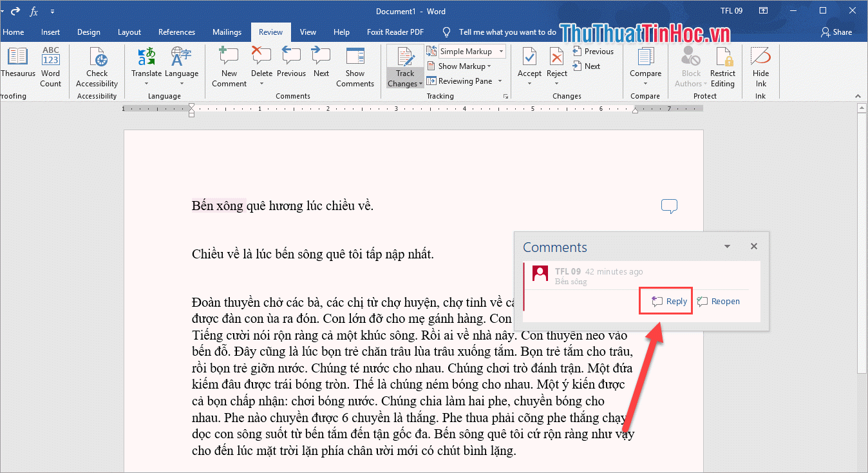
Task: Open Tracking group dialog launcher
Action: click(505, 97)
